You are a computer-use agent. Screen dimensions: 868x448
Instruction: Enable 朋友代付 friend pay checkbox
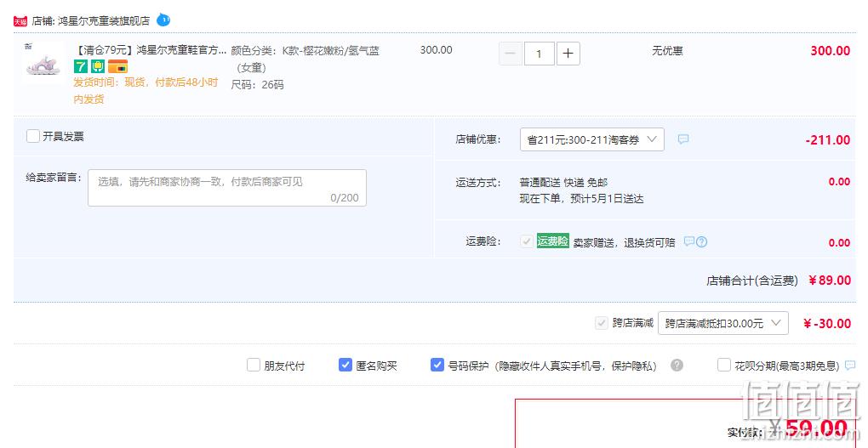[x=253, y=365]
